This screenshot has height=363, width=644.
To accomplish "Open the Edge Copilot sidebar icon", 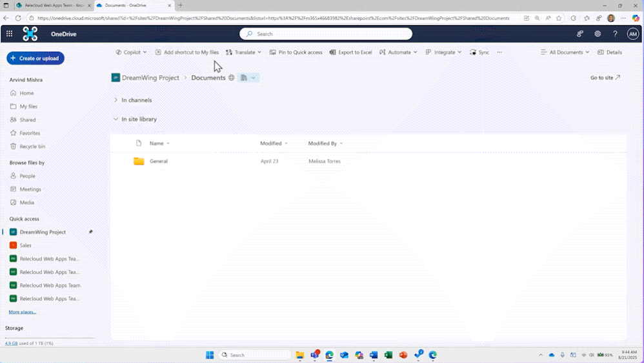I will (x=636, y=18).
